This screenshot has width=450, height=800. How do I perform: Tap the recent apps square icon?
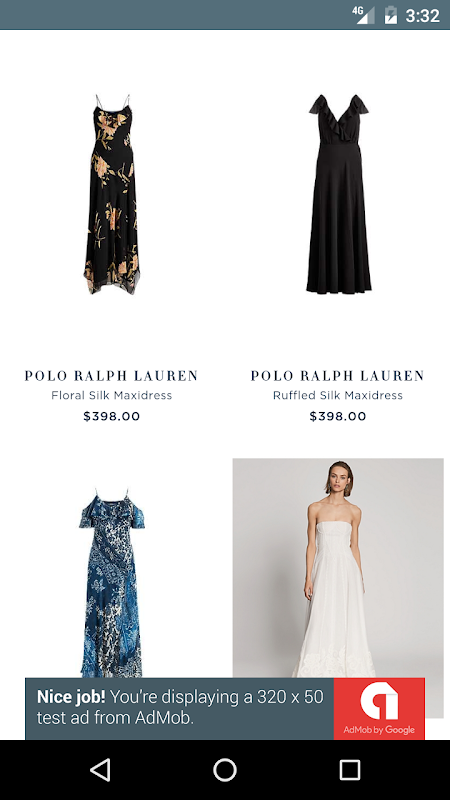(x=350, y=769)
